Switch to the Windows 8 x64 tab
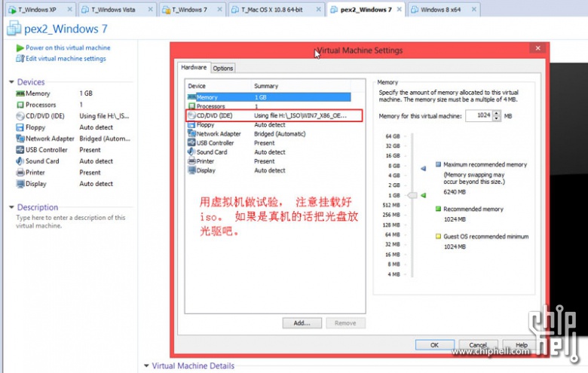 click(444, 9)
